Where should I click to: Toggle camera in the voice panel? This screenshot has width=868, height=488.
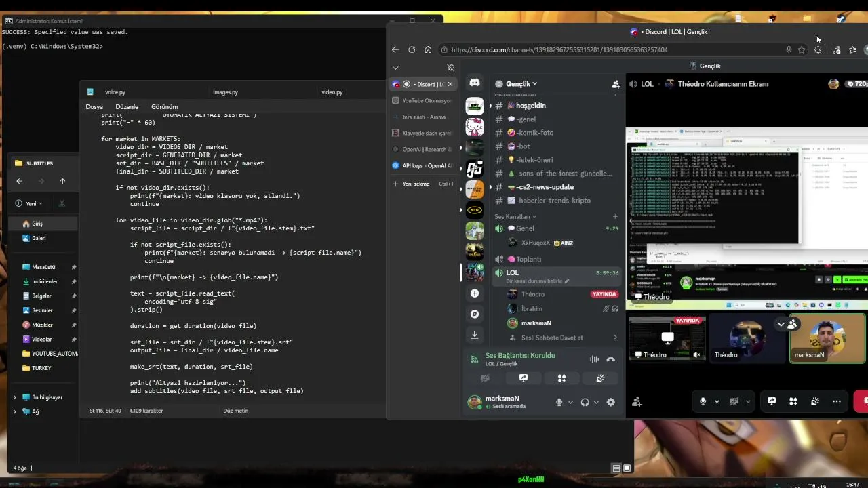point(484,378)
